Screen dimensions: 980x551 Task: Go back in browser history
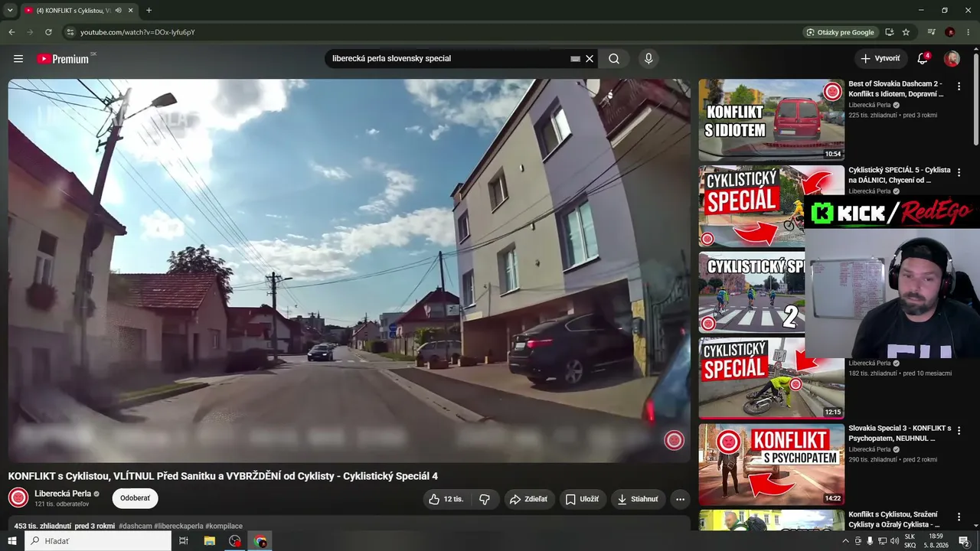11,32
